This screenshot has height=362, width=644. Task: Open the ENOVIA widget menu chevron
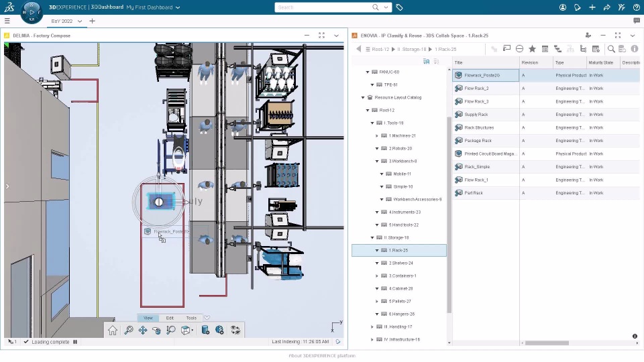633,36
